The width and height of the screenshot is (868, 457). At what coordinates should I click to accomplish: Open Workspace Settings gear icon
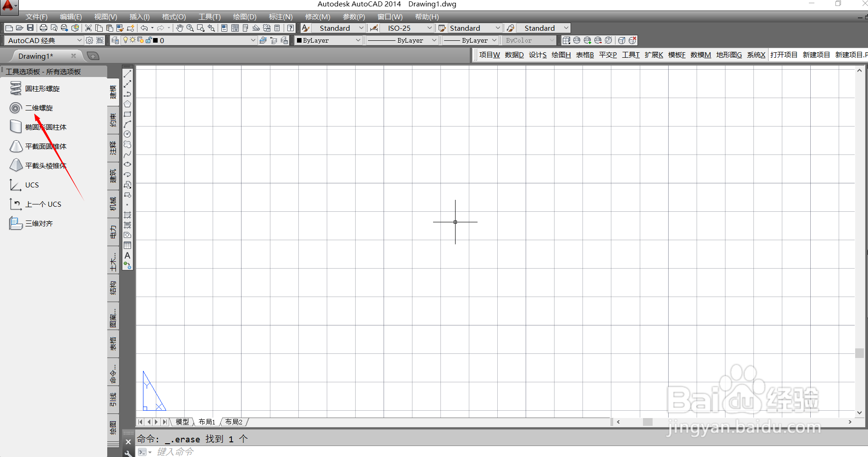[89, 40]
